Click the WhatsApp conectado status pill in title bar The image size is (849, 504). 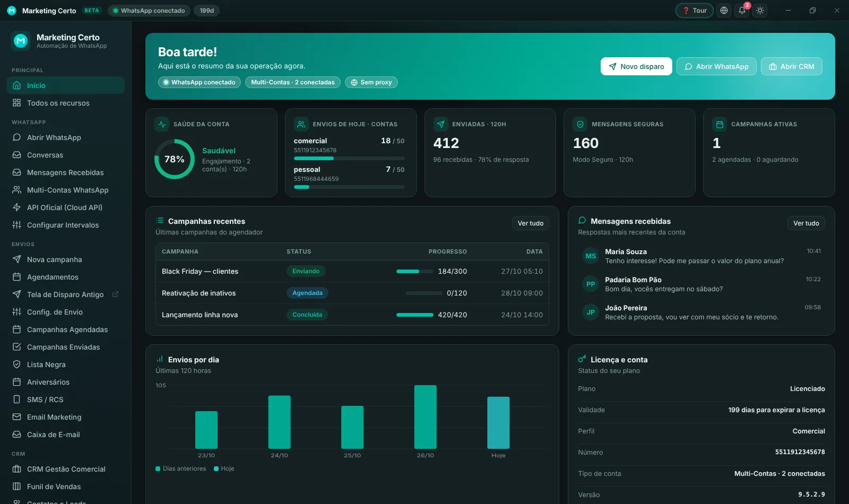coord(149,11)
